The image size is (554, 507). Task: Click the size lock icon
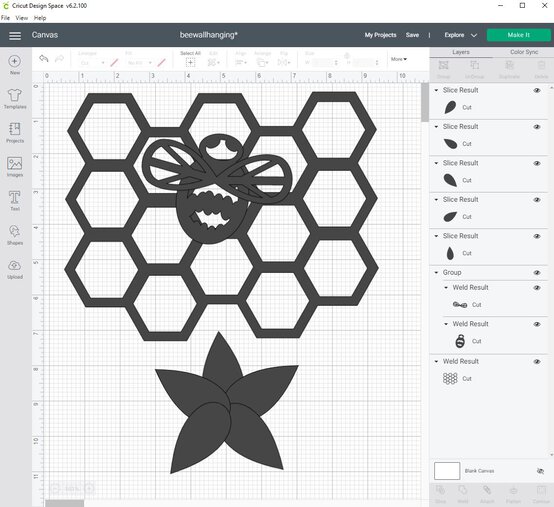tap(347, 56)
